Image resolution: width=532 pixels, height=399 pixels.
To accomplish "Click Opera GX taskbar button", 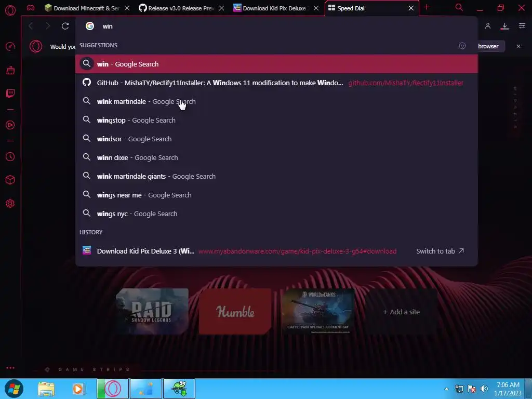I will (113, 389).
